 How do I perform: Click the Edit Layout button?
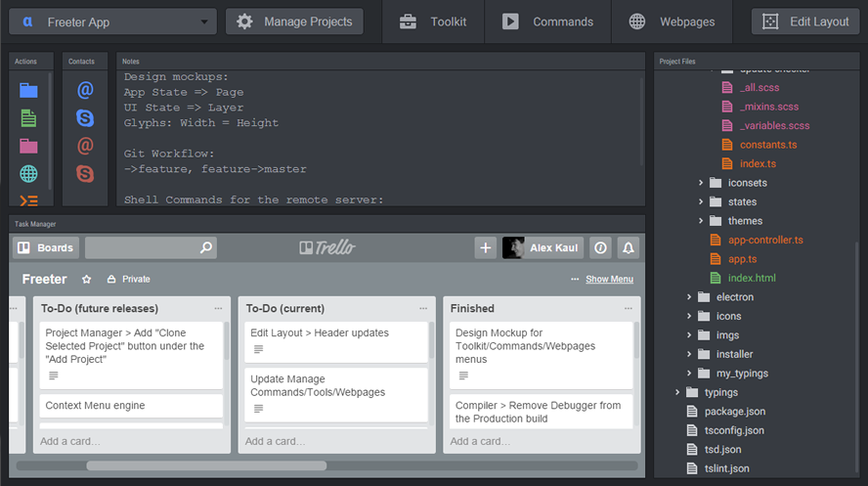pyautogui.click(x=805, y=22)
